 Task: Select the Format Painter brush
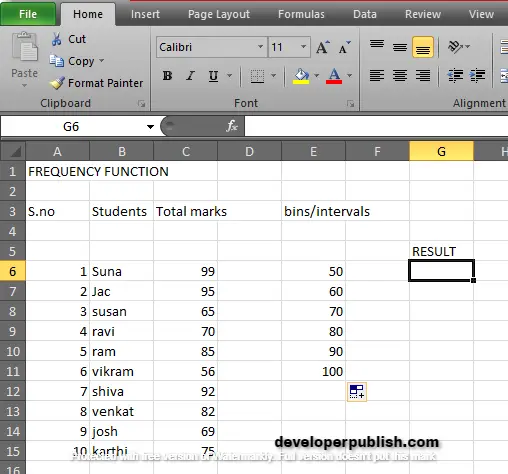(57, 83)
